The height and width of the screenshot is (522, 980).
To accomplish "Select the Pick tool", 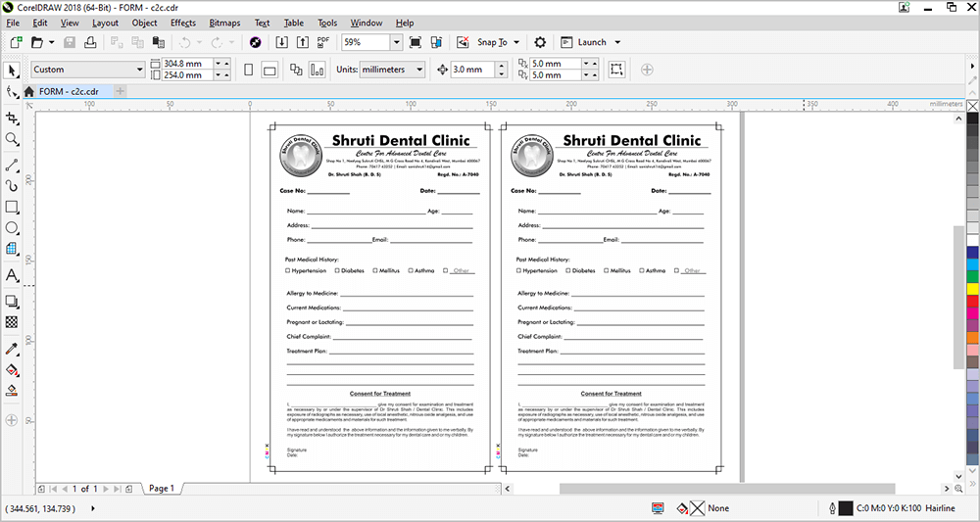I will (x=11, y=70).
